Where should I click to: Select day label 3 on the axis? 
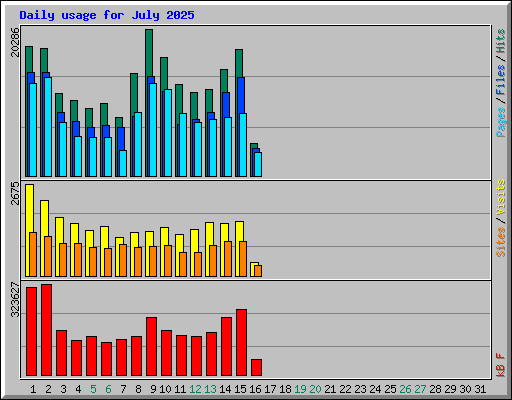(x=63, y=389)
